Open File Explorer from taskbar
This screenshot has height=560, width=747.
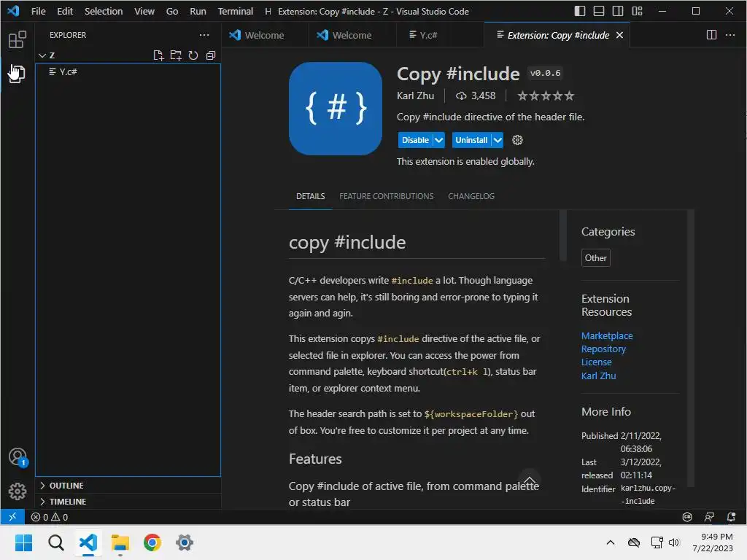(x=120, y=542)
